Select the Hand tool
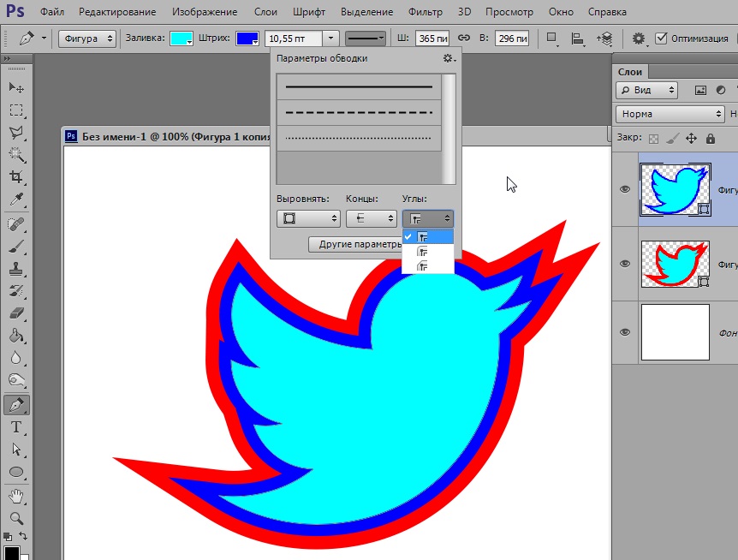 (16, 497)
